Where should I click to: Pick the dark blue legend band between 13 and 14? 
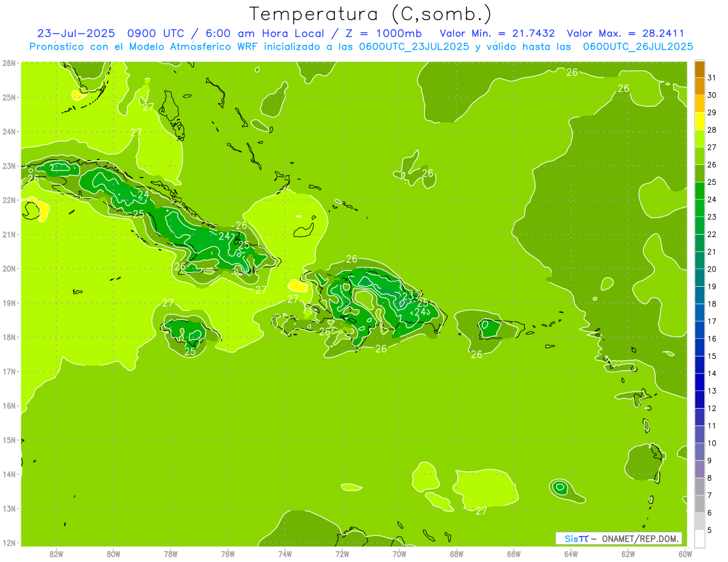click(699, 383)
